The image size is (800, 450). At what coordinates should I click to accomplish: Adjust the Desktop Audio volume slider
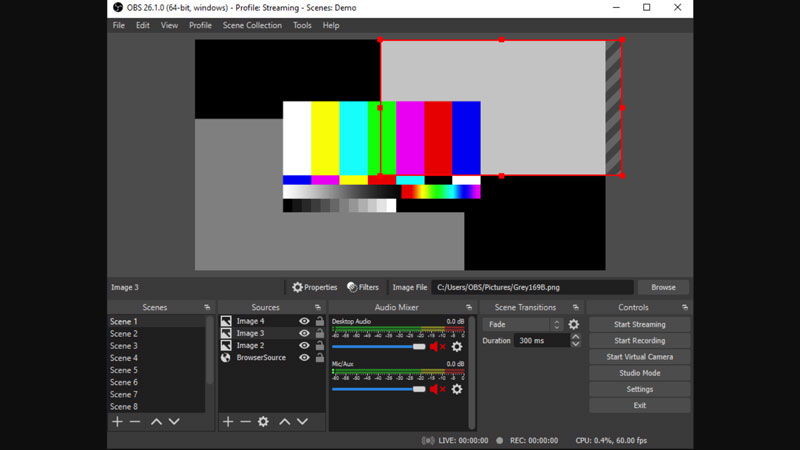(419, 347)
